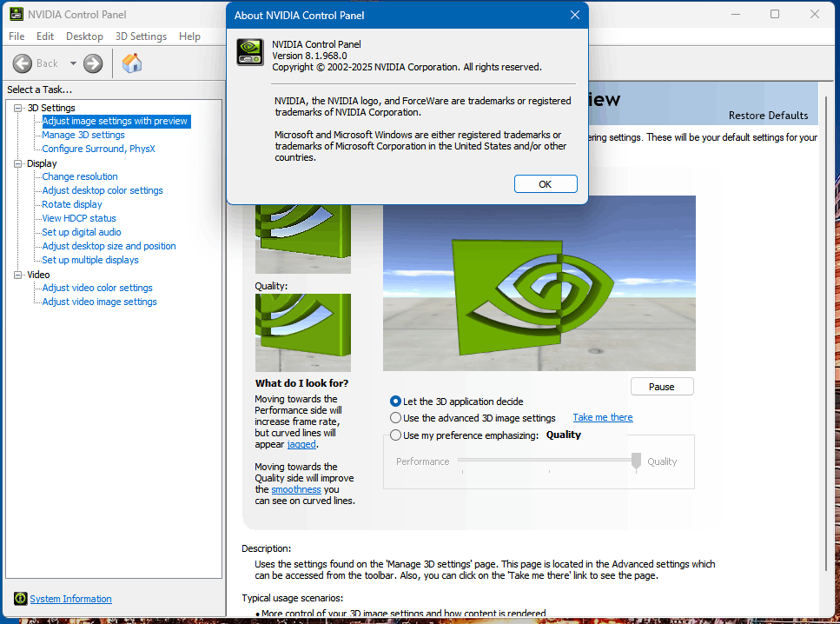
Task: Open 'Rotate display' task
Action: tap(72, 205)
